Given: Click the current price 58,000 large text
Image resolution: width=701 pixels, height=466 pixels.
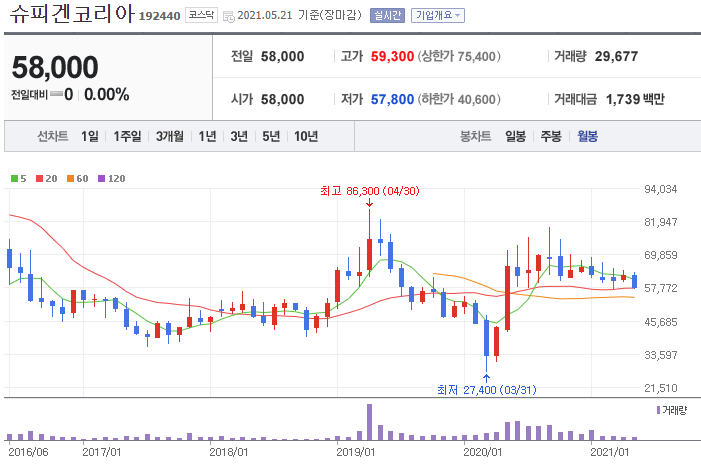Looking at the screenshot, I should pos(55,67).
